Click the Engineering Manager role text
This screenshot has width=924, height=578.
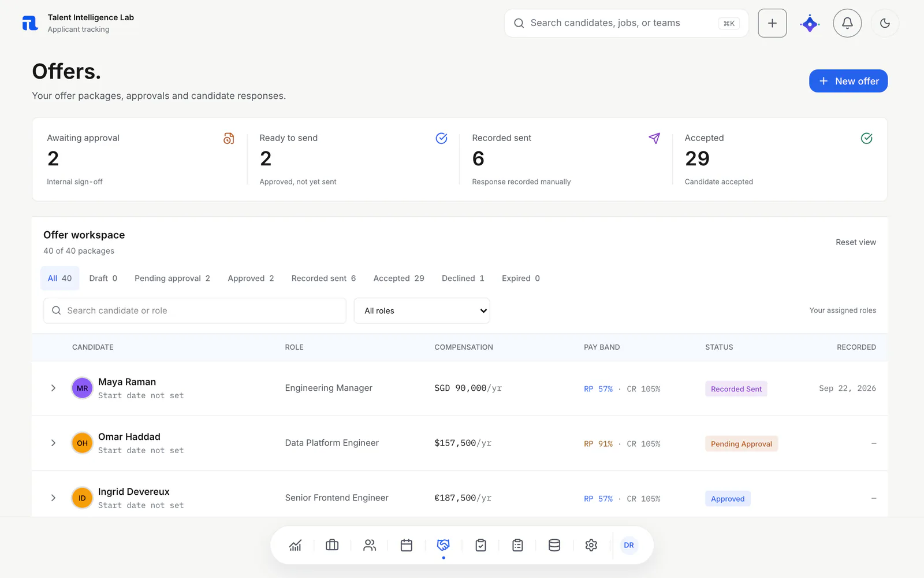point(329,388)
